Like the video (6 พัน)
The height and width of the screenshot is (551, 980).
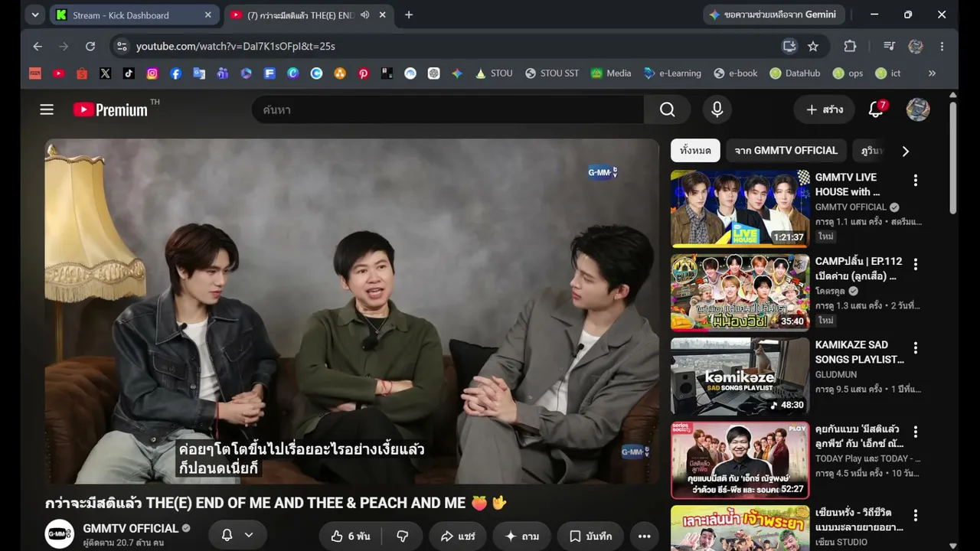[x=350, y=536]
